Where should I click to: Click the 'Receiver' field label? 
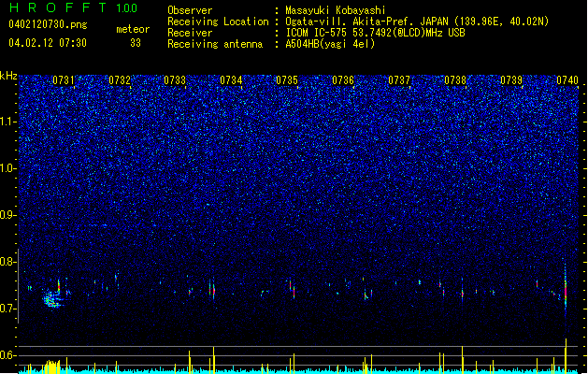click(x=190, y=33)
